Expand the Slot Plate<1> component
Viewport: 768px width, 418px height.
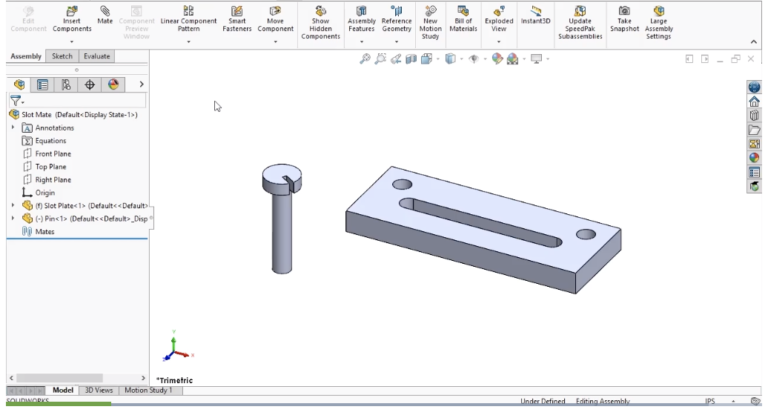13,205
